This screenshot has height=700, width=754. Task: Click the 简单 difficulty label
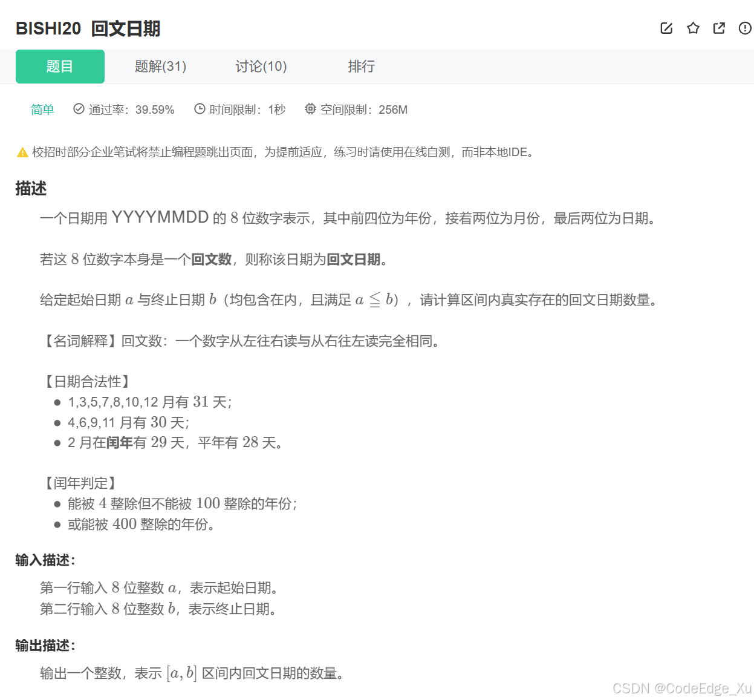42,110
